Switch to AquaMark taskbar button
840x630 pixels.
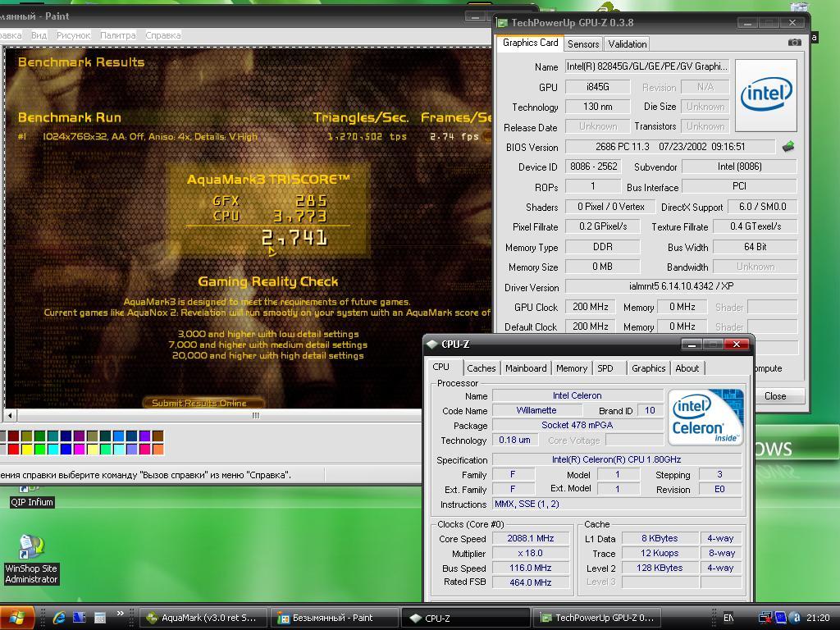pyautogui.click(x=202, y=618)
